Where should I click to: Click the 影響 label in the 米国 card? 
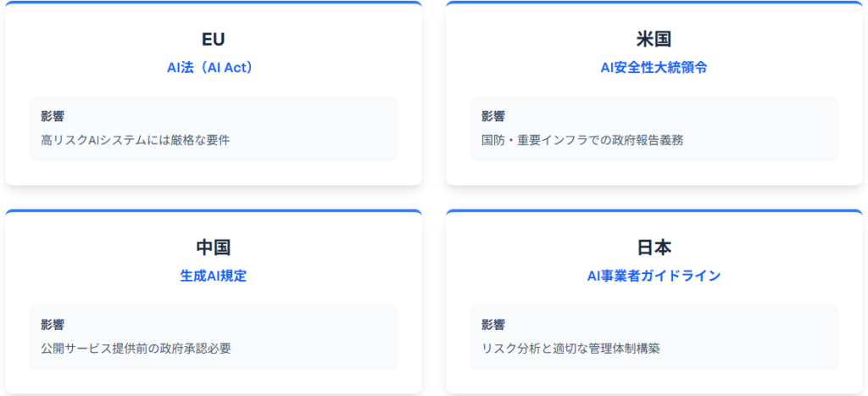493,117
